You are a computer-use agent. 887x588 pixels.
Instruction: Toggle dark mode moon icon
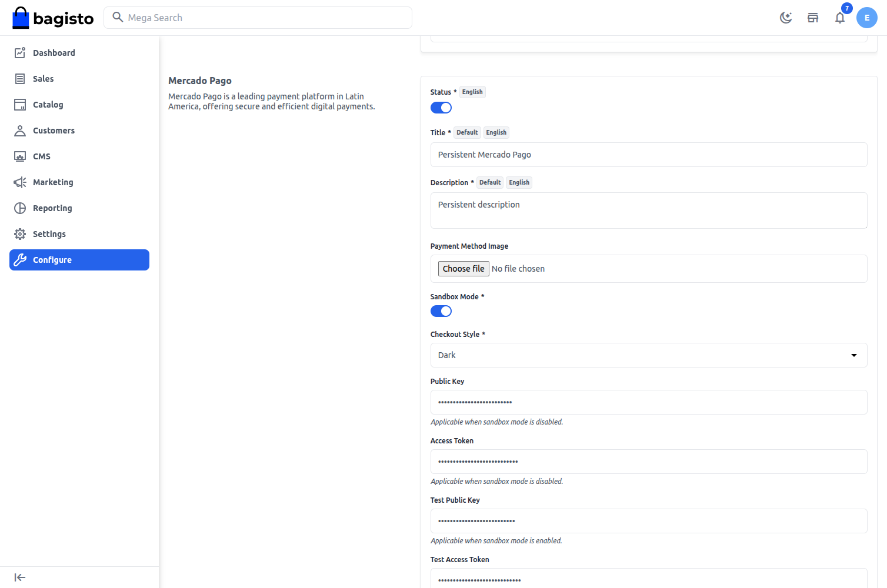click(786, 18)
